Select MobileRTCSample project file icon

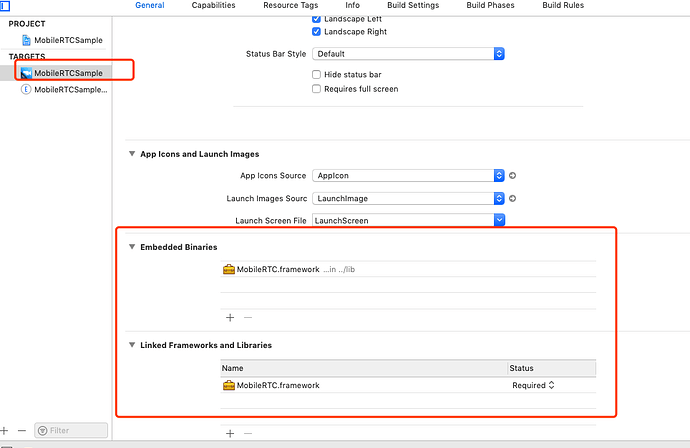click(x=26, y=40)
